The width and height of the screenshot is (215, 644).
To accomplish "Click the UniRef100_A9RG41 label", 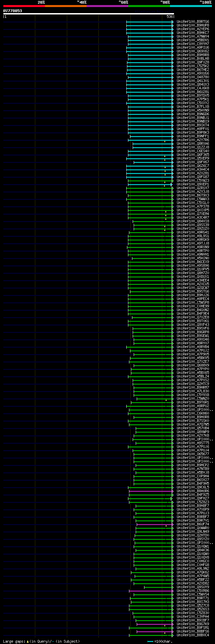I will pyautogui.click(x=193, y=232).
